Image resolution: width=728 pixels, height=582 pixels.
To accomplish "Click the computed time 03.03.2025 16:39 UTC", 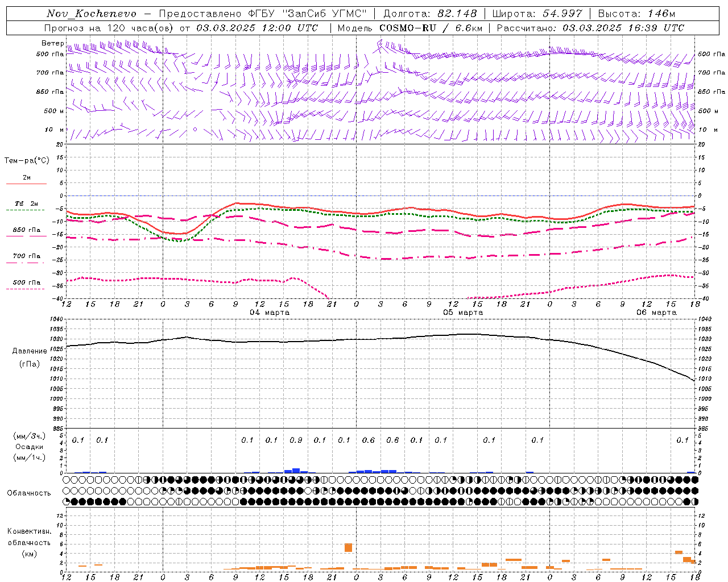I will [x=623, y=28].
